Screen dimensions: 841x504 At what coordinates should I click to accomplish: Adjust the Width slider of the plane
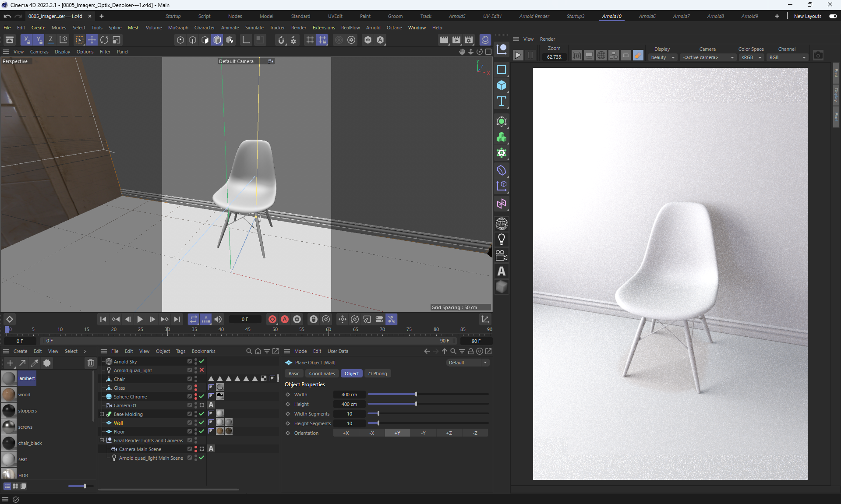click(x=416, y=395)
